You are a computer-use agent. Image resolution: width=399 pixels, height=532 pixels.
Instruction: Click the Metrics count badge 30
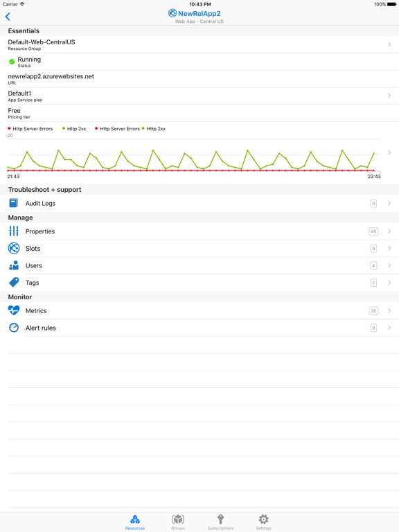pyautogui.click(x=373, y=310)
